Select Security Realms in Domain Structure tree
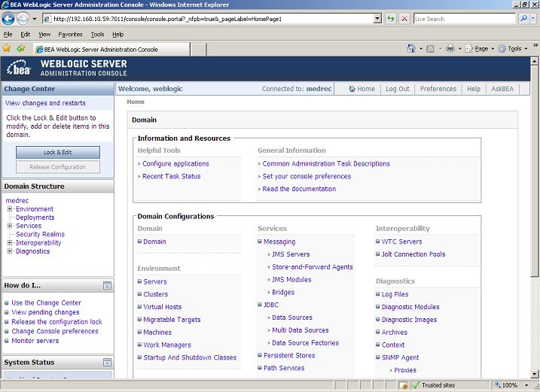540x392 pixels. [41, 235]
